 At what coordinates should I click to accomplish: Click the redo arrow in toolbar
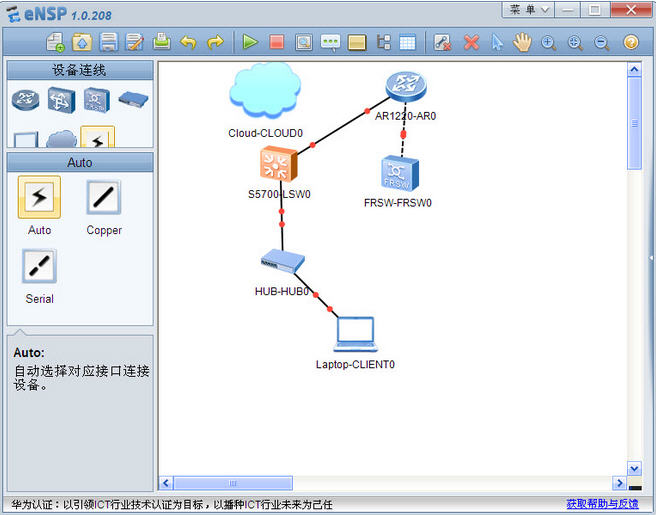click(215, 42)
